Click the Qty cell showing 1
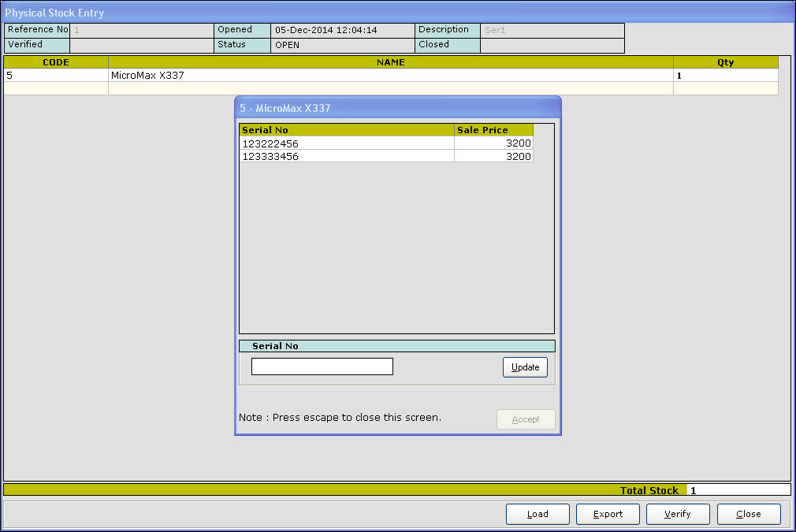 (725, 75)
